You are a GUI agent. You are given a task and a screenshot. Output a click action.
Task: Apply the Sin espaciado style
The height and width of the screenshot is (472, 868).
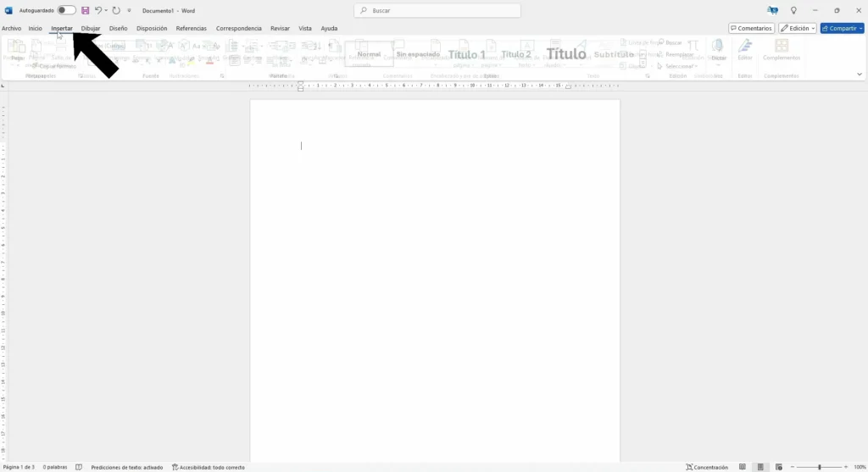coord(418,54)
